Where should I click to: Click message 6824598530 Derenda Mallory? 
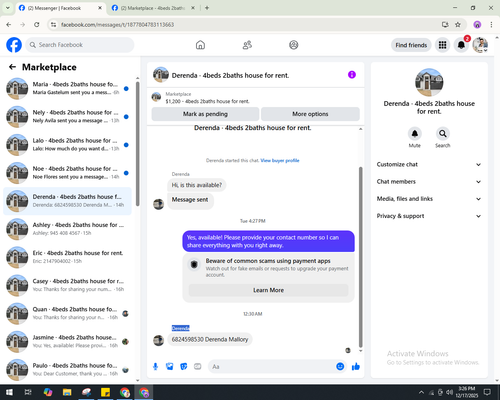210,339
